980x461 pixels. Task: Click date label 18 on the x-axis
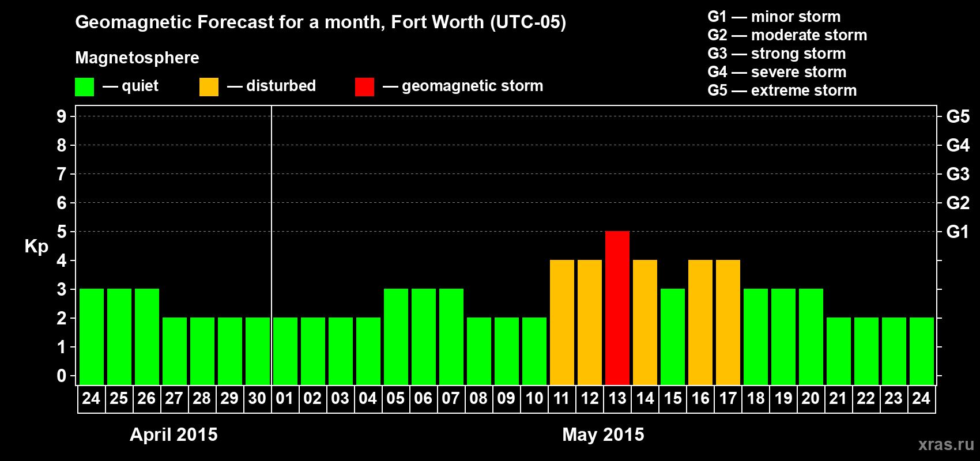click(x=756, y=399)
